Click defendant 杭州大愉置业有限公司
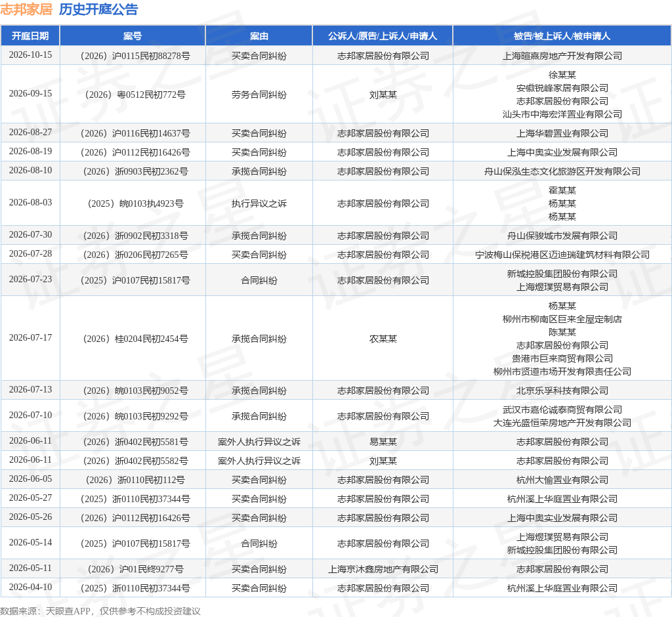This screenshot has height=617, width=672. [x=562, y=480]
